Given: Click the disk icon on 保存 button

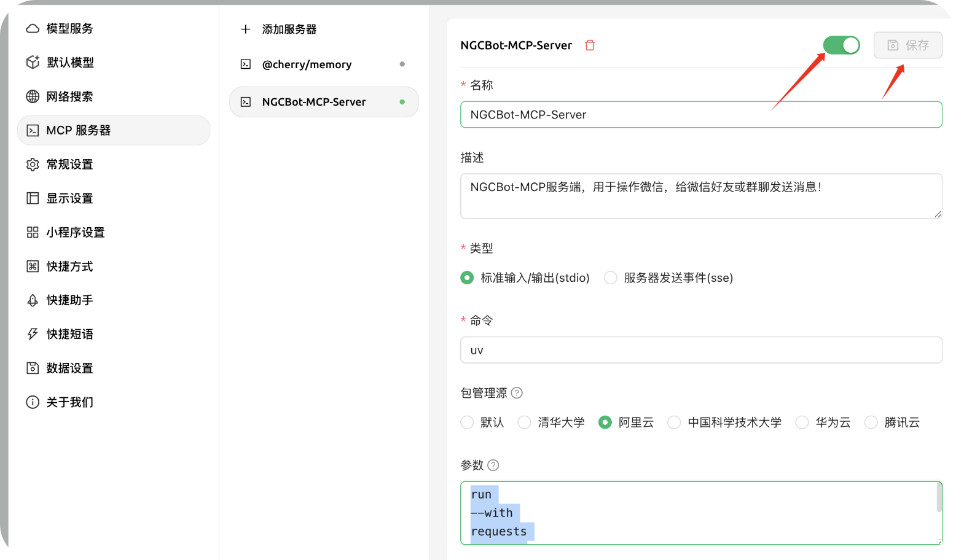Looking at the screenshot, I should (893, 45).
